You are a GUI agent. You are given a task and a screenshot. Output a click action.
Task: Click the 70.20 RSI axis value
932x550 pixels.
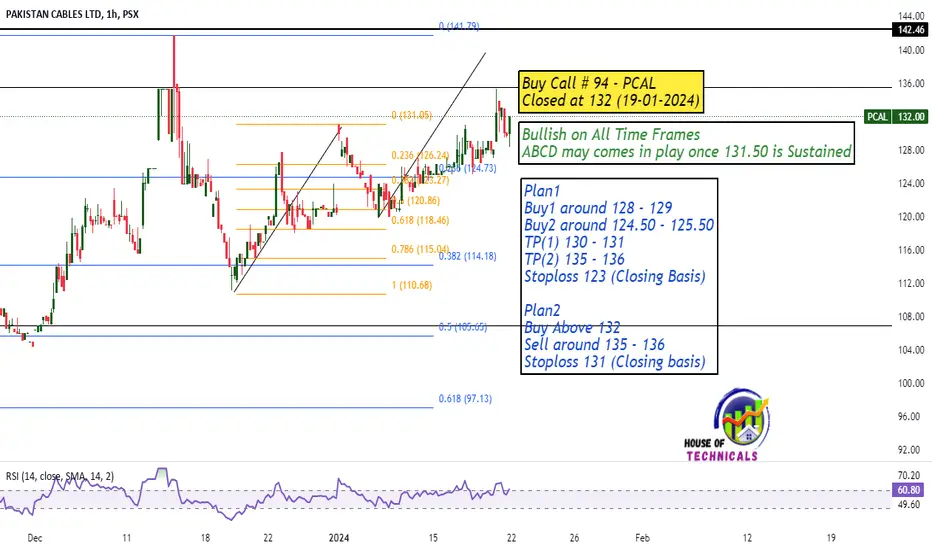910,476
